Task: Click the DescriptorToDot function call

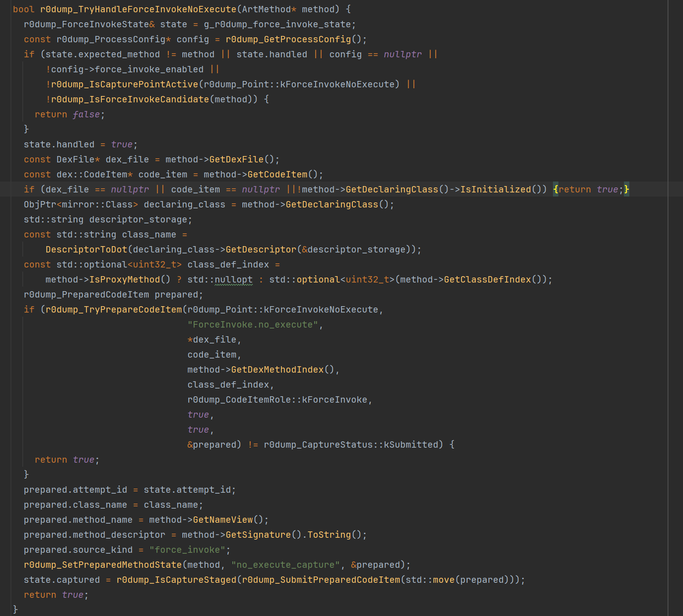Action: (86, 249)
